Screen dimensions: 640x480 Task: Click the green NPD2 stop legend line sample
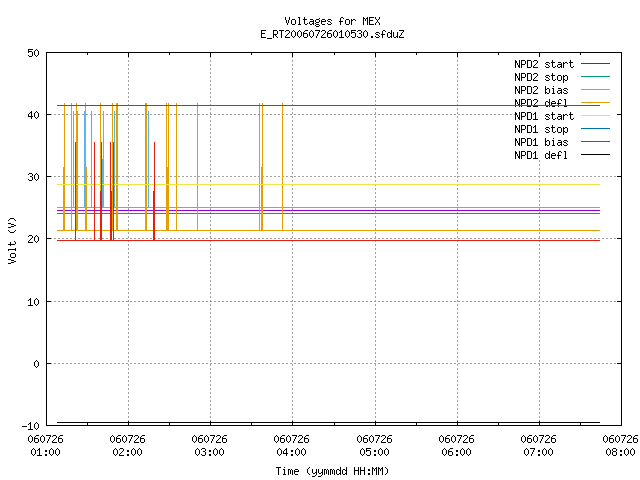(595, 76)
